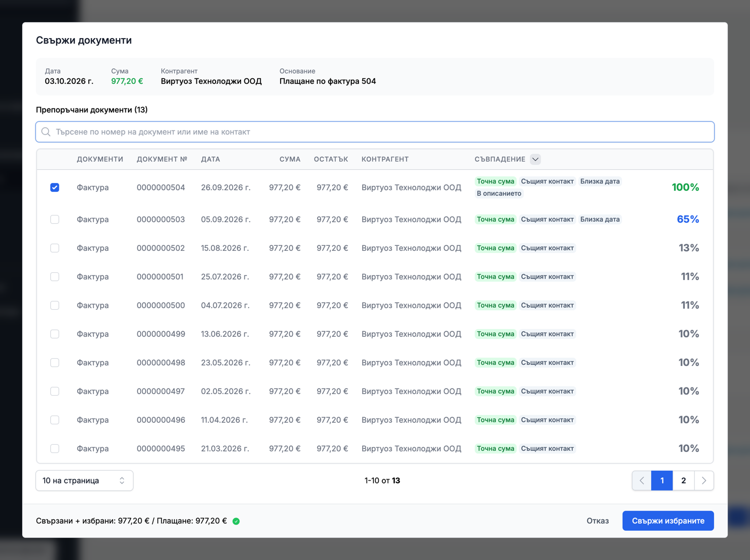The height and width of the screenshot is (560, 750).
Task: Focus the document search field
Action: tap(375, 132)
